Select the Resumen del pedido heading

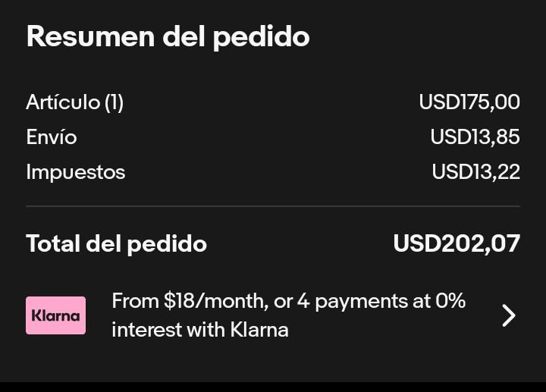(x=168, y=37)
